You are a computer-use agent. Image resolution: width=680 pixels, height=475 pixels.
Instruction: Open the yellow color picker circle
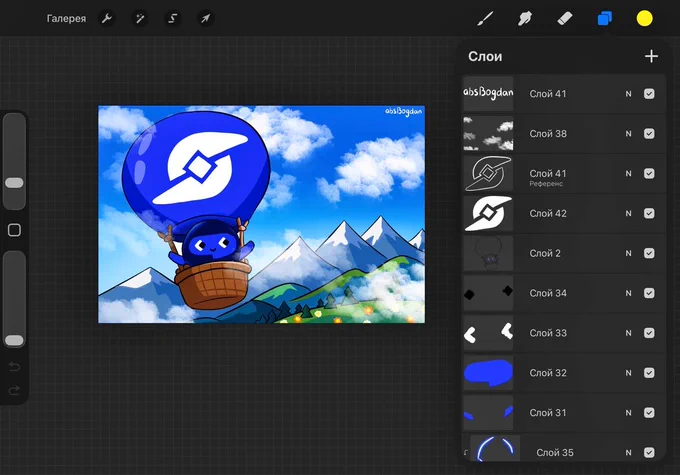point(644,19)
